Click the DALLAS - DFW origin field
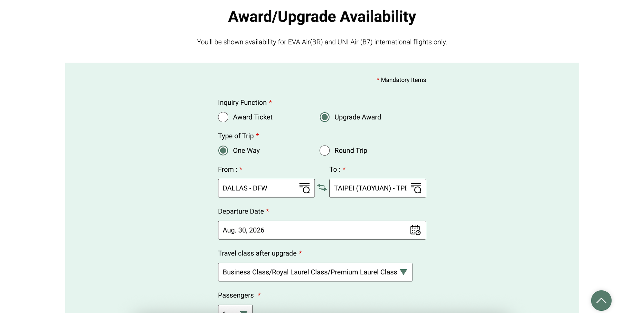644x313 pixels. (258, 188)
